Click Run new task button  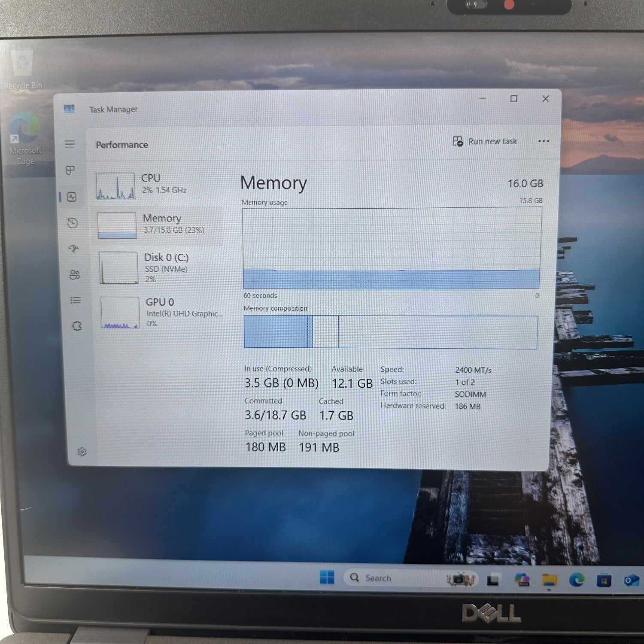(x=485, y=142)
